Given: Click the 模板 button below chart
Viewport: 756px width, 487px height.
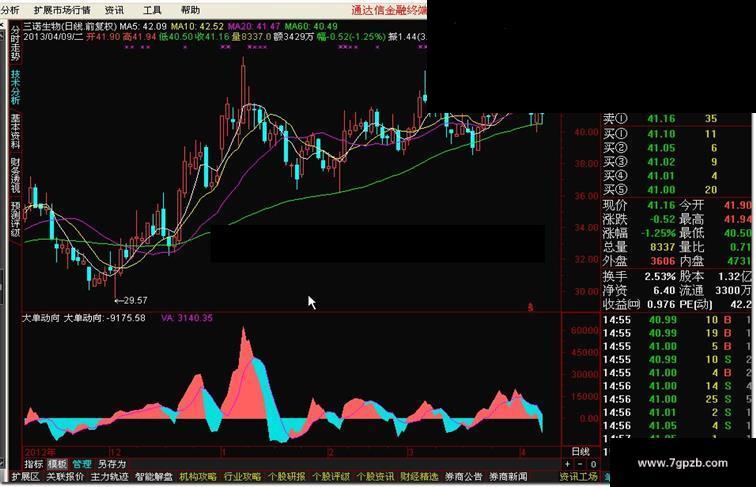Looking at the screenshot, I should 57,464.
